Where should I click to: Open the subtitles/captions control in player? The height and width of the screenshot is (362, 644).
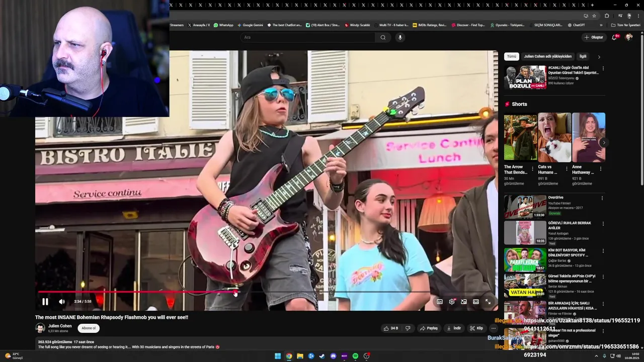tap(440, 302)
